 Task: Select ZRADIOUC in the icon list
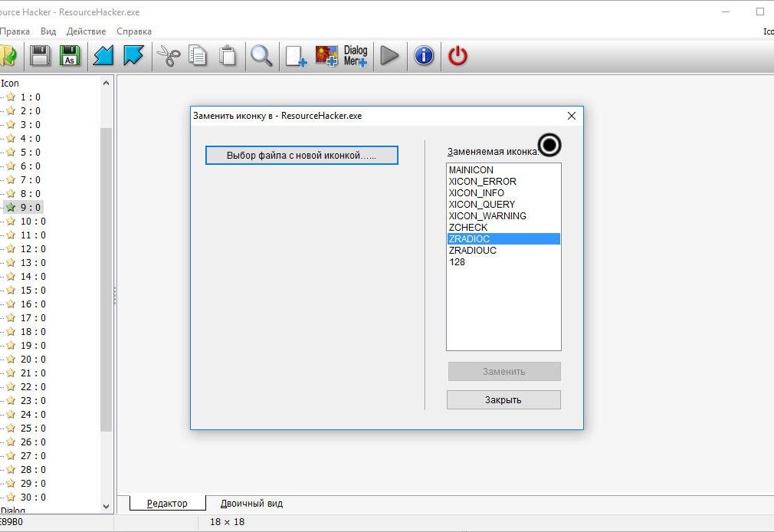point(503,250)
